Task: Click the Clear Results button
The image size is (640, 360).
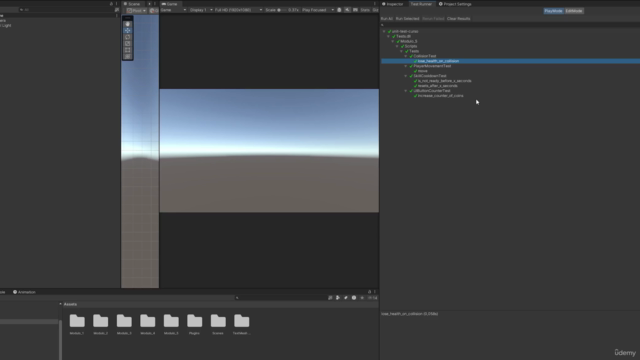Action: 458,19
